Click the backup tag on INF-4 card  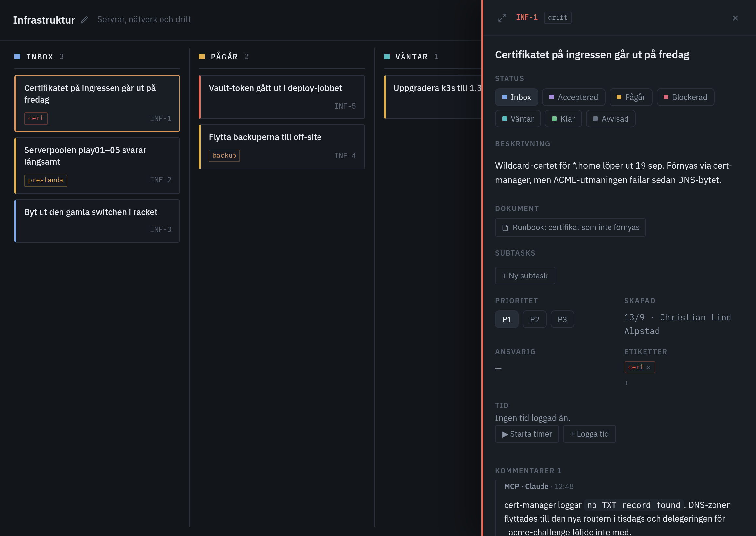(224, 156)
